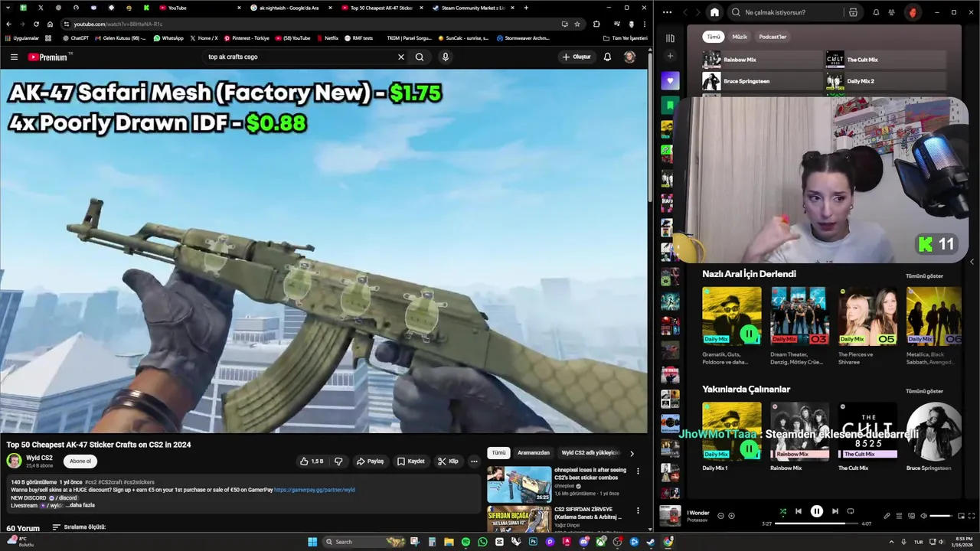Select Spotify Tümü filter chip
This screenshot has width=980, height=551.
tap(713, 37)
